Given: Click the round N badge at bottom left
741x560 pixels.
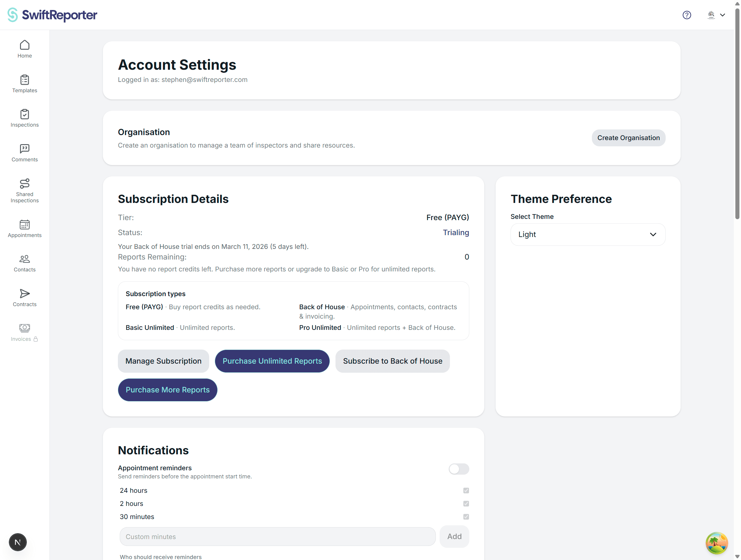Looking at the screenshot, I should 18,542.
